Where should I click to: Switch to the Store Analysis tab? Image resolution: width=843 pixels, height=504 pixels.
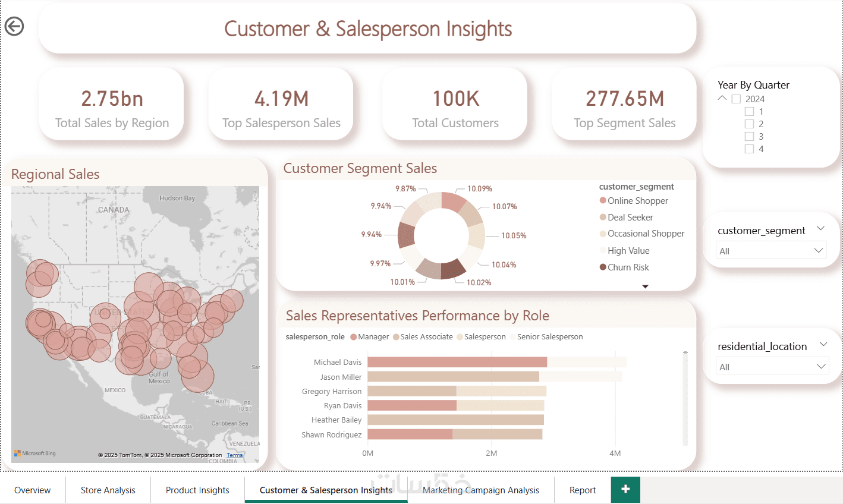click(108, 490)
